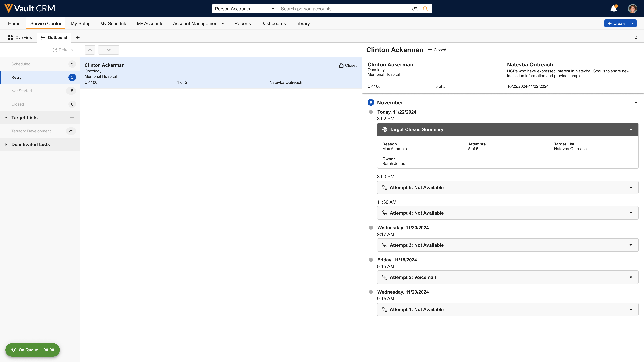
Task: Click the orange magnifier search icon
Action: (x=425, y=9)
